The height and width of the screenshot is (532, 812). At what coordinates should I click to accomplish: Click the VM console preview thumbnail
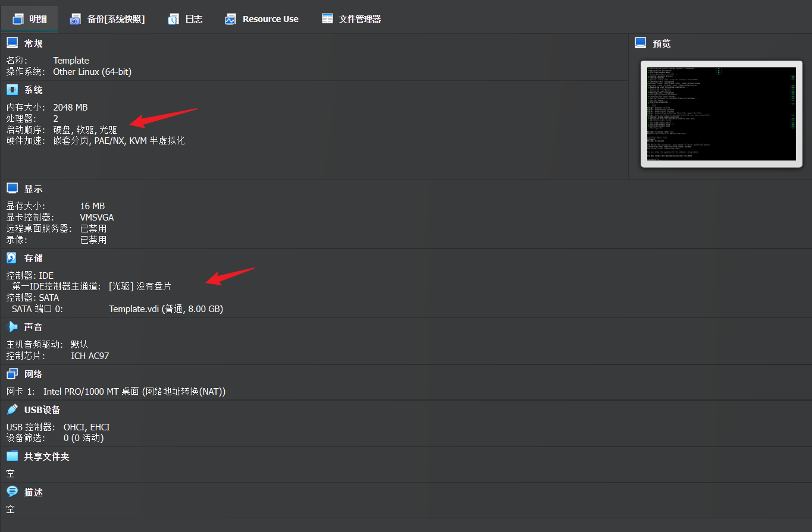click(720, 114)
